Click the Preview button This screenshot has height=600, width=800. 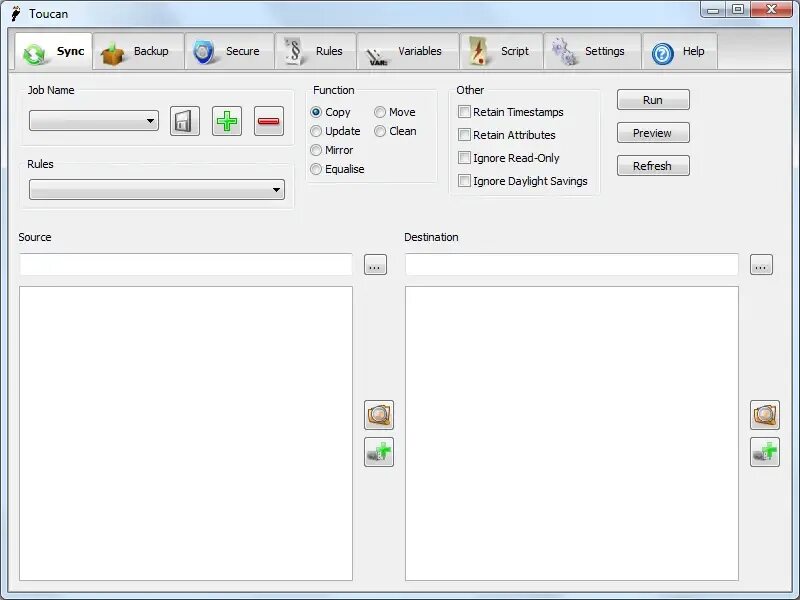click(x=652, y=132)
